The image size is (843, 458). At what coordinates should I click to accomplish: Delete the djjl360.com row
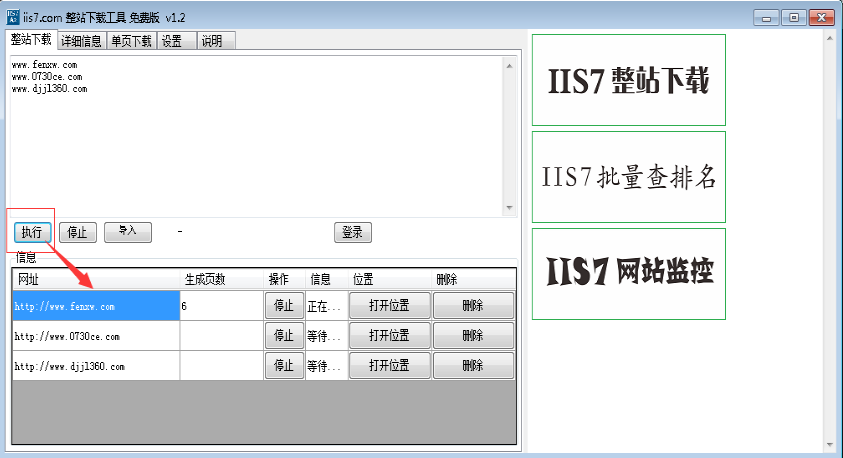pyautogui.click(x=474, y=366)
